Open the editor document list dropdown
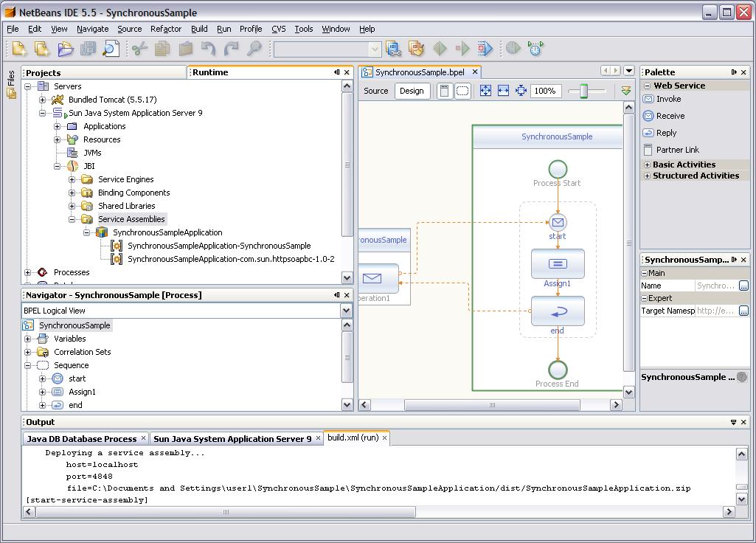756x543 pixels. 629,71
